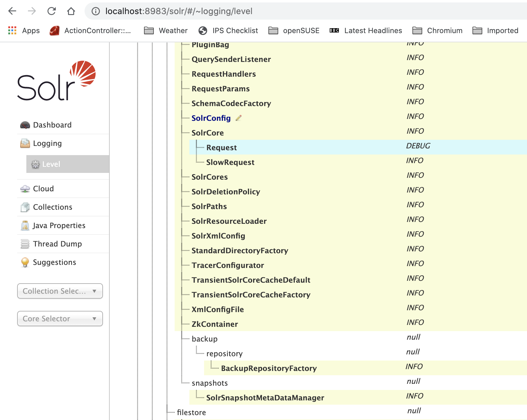Screen dimensions: 527x420
Task: Open the openSUSE bookmarks folder icon
Action: [x=273, y=30]
